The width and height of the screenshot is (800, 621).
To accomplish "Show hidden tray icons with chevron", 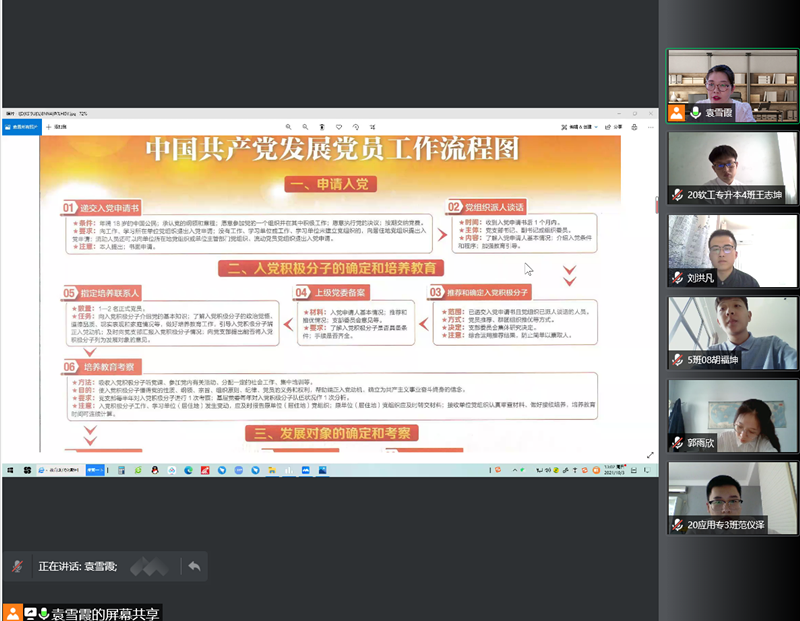I will [514, 470].
